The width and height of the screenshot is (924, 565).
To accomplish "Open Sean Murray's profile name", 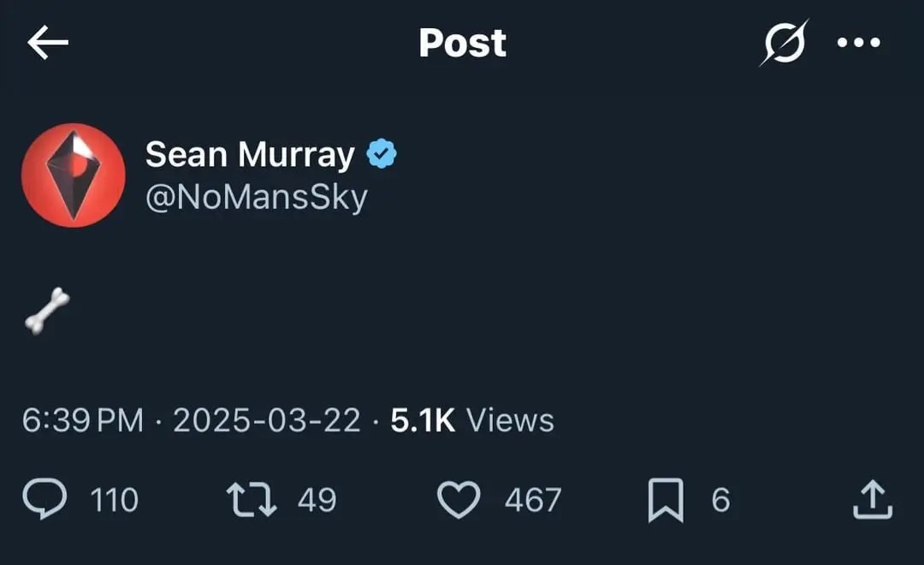I will pos(249,155).
